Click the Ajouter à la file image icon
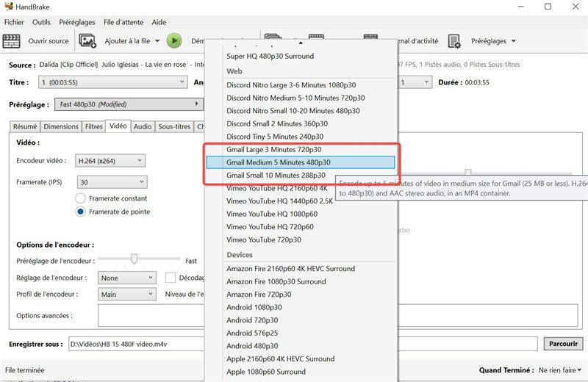Image resolution: width=588 pixels, height=382 pixels. pyautogui.click(x=87, y=41)
